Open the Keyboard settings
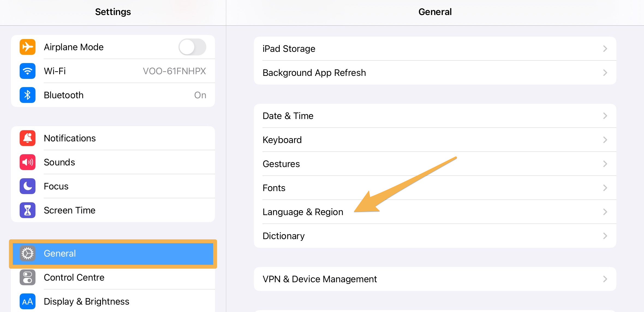 coord(435,140)
